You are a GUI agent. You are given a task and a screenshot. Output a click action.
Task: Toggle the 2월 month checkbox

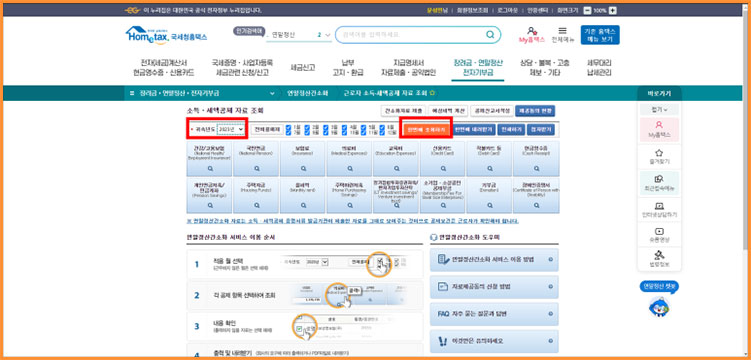[307, 127]
